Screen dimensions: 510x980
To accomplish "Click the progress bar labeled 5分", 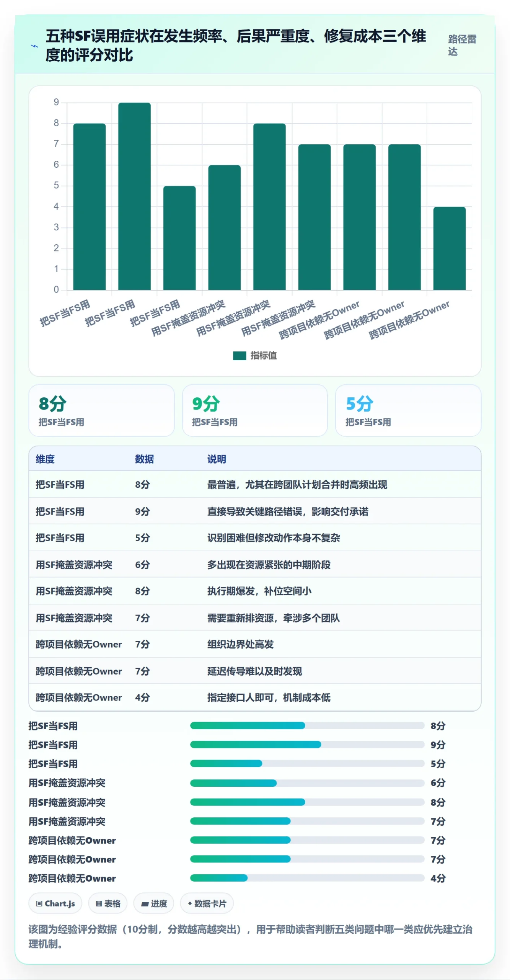I will [x=307, y=764].
